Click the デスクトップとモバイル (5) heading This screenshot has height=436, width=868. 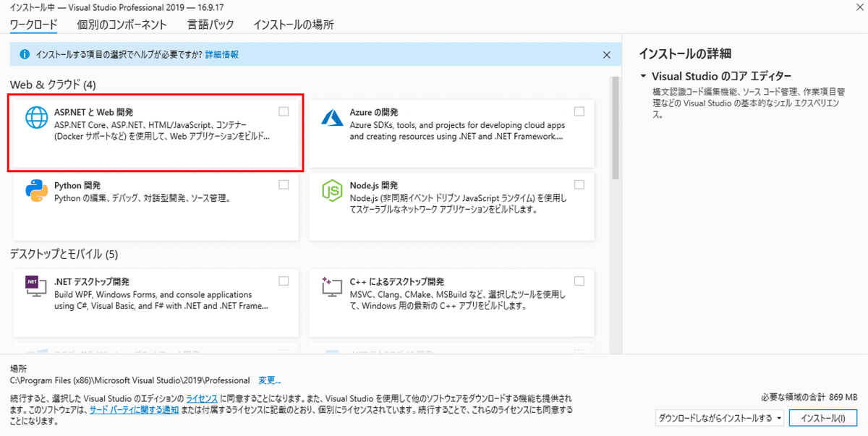(64, 254)
